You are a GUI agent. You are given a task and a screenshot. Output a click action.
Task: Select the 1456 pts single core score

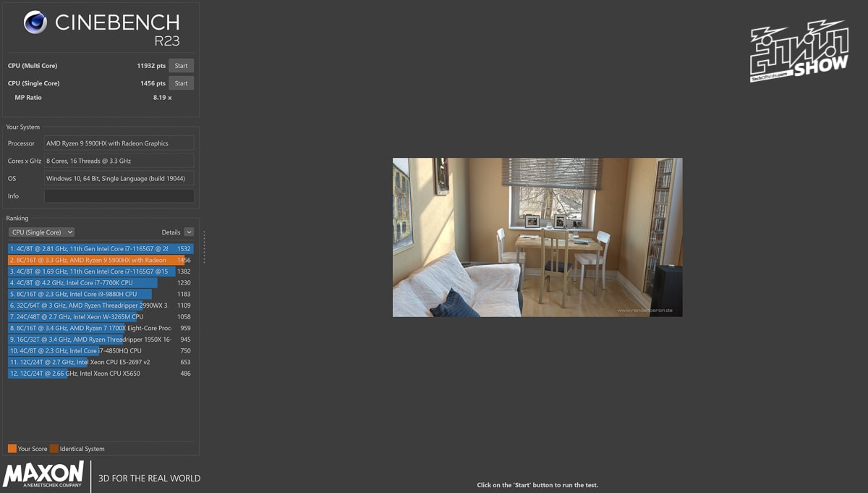coord(153,83)
